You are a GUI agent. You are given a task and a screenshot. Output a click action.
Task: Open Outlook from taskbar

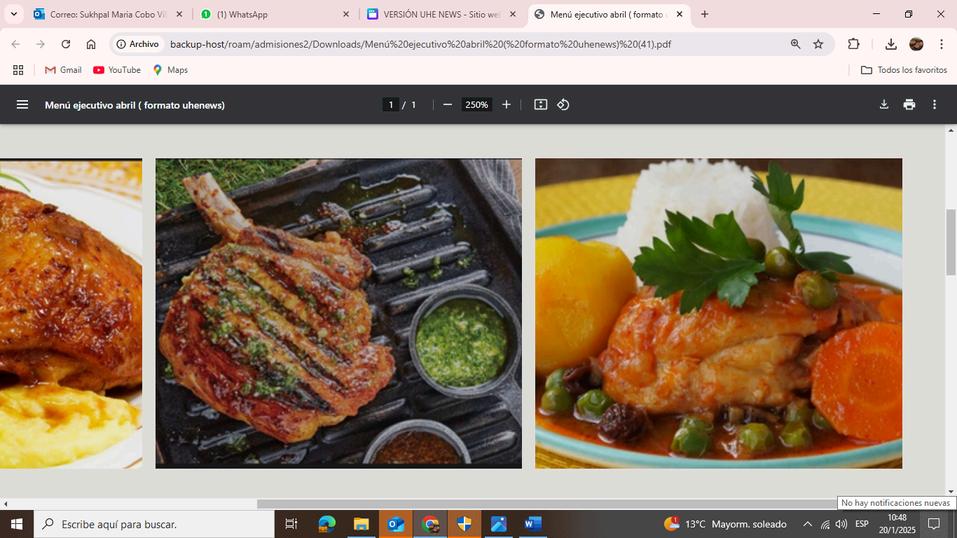pos(395,524)
